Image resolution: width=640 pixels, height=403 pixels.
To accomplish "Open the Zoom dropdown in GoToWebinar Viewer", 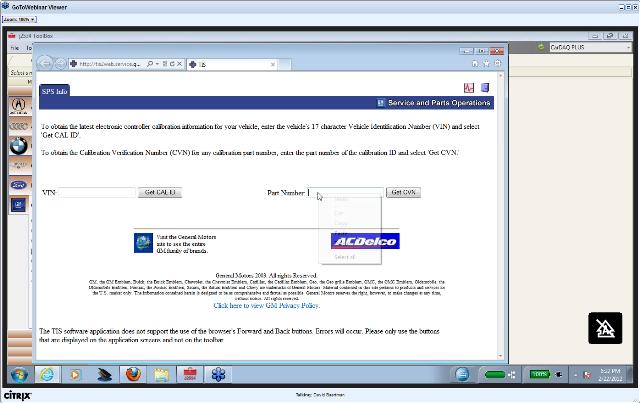I will 19,19.
